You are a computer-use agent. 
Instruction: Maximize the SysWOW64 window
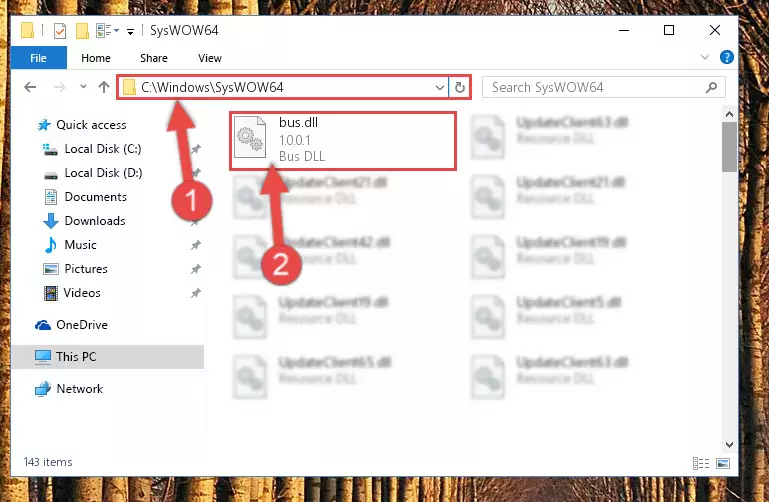669,30
